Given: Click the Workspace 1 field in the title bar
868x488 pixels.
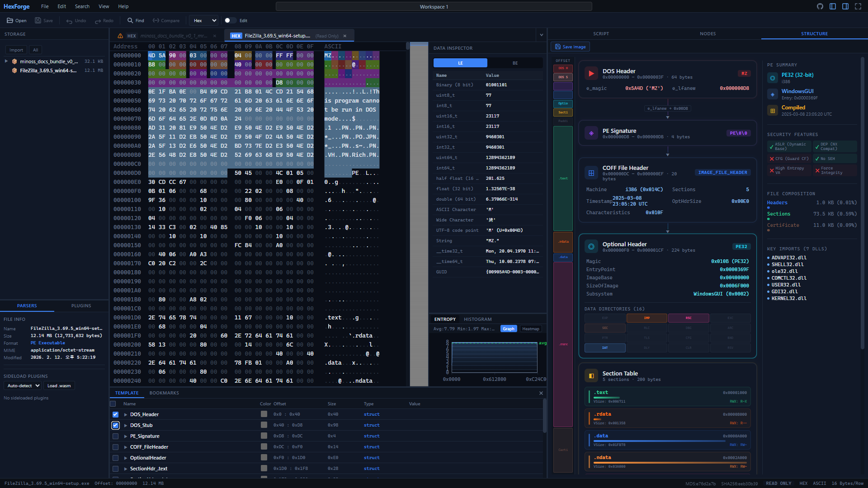Looking at the screenshot, I should [434, 6].
